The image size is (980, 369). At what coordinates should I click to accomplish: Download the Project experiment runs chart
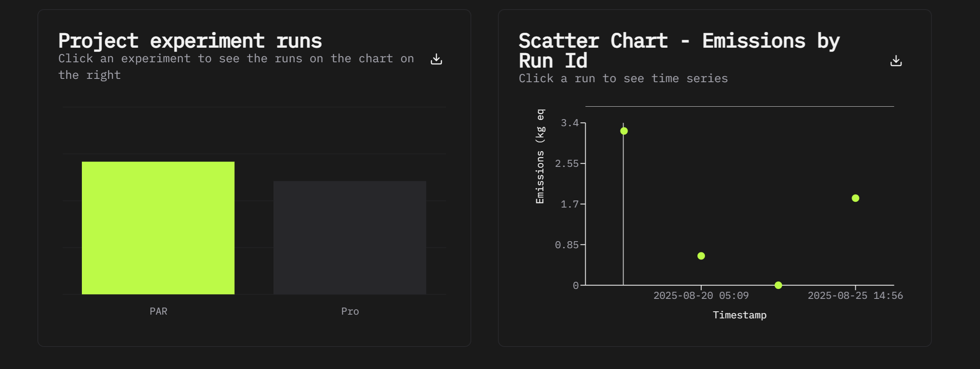pyautogui.click(x=436, y=59)
